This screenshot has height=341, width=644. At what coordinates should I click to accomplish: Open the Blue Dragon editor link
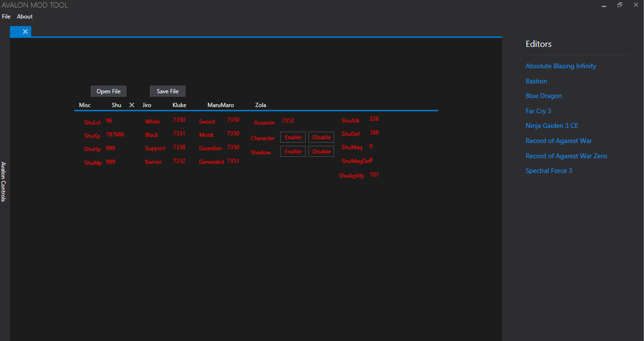544,96
